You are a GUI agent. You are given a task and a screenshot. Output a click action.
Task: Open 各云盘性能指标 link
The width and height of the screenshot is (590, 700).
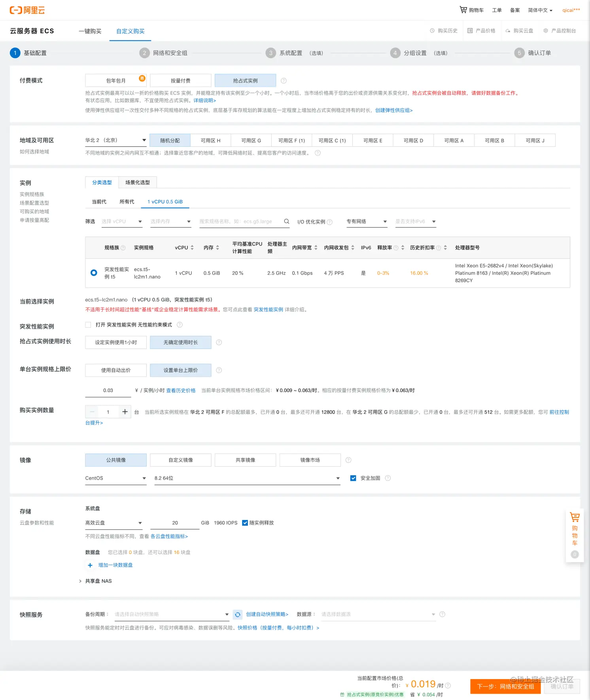169,536
